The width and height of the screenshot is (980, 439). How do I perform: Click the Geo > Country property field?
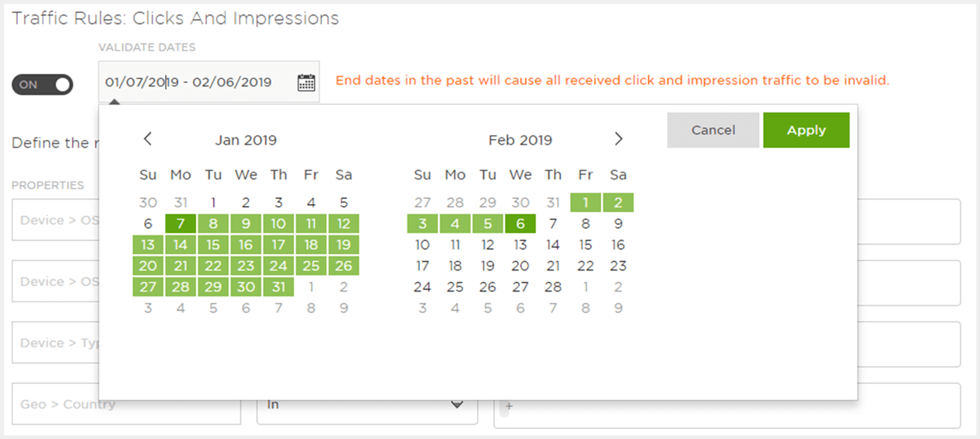(x=126, y=404)
